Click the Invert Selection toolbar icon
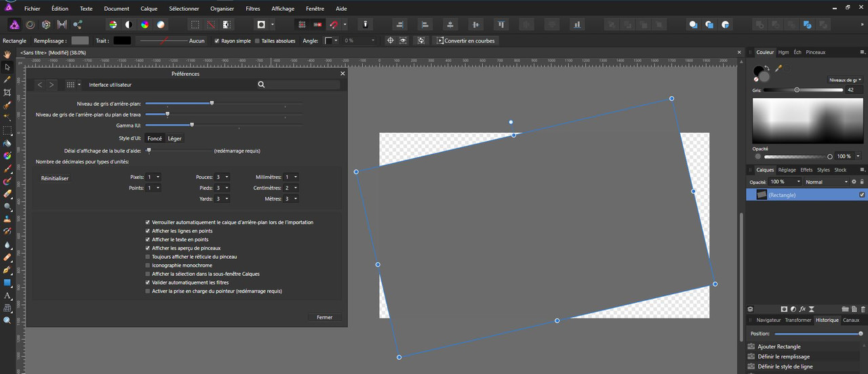This screenshot has height=374, width=868. 227,24
